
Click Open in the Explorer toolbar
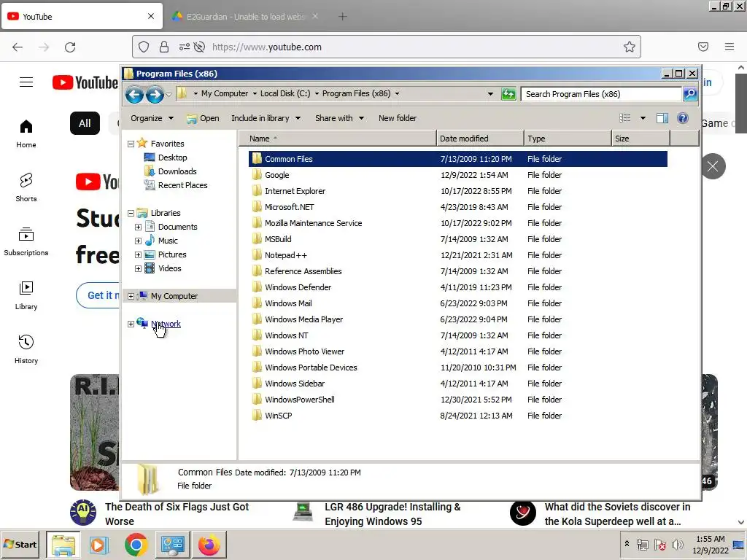coord(203,118)
